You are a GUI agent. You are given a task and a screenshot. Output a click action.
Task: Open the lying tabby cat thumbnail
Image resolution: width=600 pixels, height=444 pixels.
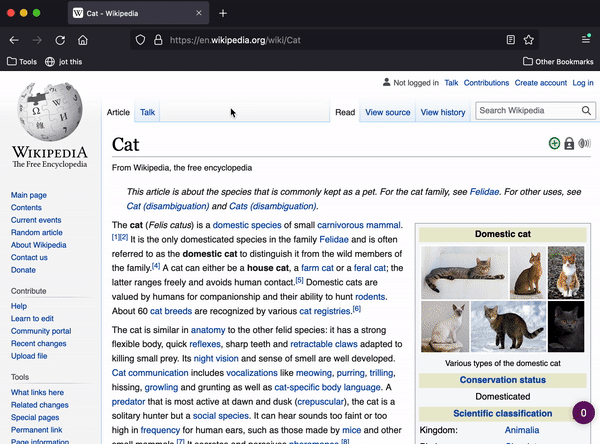[465, 273]
